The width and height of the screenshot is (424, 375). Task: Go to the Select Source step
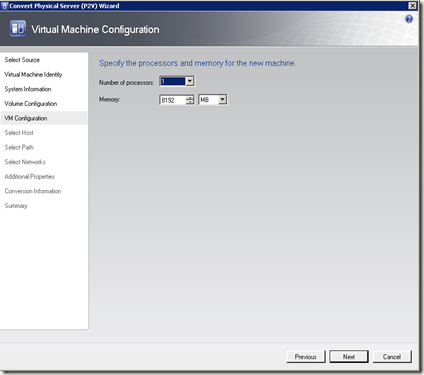(x=22, y=60)
